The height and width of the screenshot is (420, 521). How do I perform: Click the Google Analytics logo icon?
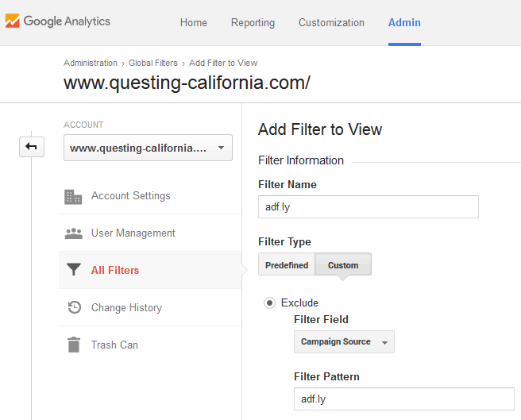(x=12, y=21)
